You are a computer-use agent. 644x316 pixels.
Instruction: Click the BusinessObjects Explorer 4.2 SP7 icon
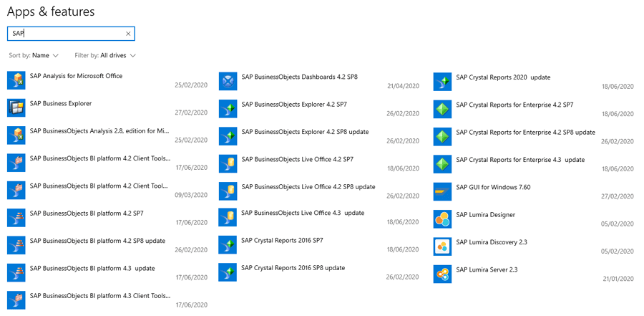click(x=228, y=109)
